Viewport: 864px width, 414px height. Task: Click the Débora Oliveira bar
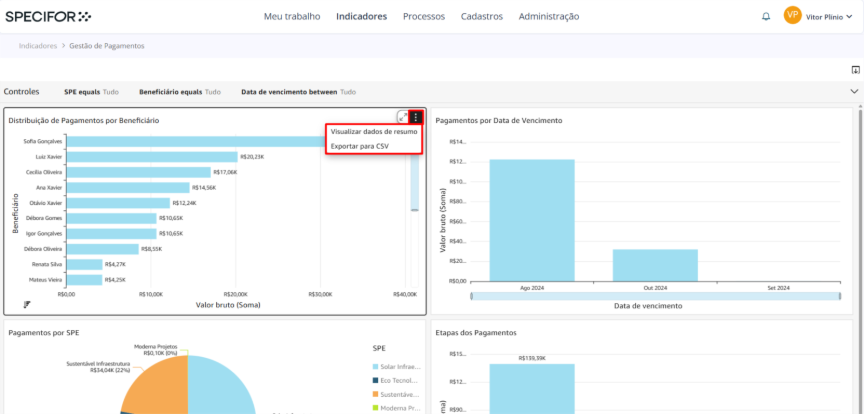point(102,249)
